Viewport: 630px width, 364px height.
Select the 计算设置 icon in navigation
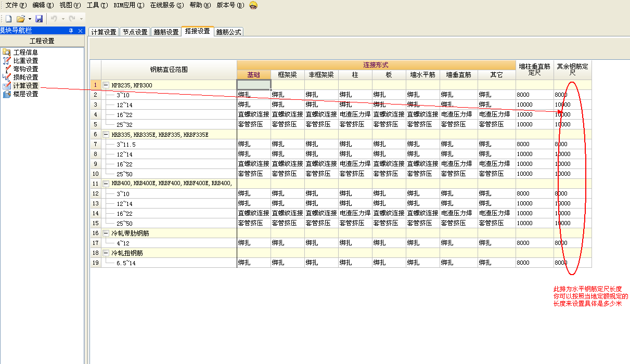tap(6, 85)
